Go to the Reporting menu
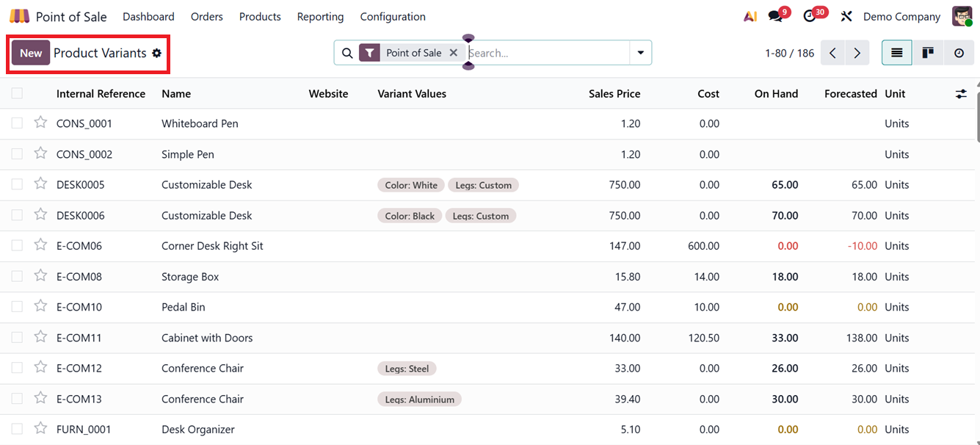This screenshot has width=980, height=445. pos(320,16)
